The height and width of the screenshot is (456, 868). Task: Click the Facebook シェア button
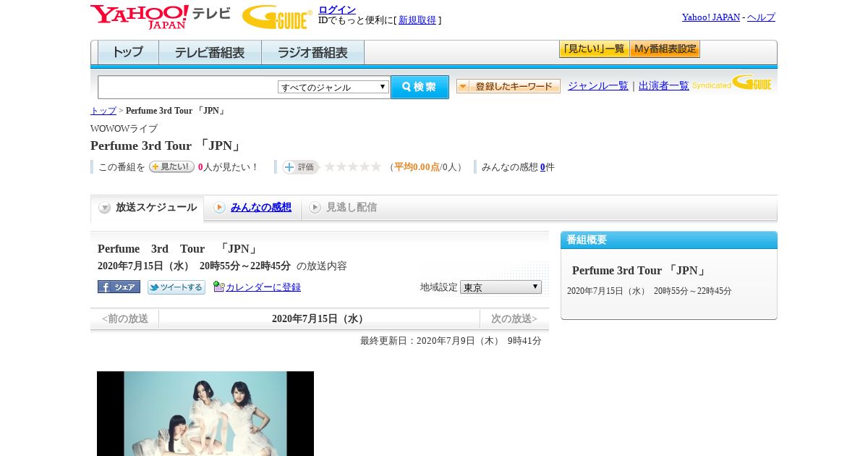(119, 287)
